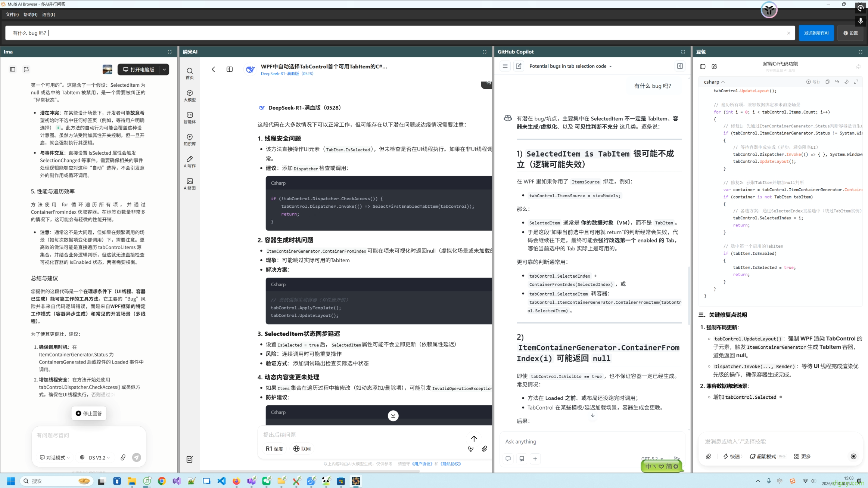The height and width of the screenshot is (488, 868).
Task: Run the csharp code using 运行 in 豆包
Action: (813, 81)
